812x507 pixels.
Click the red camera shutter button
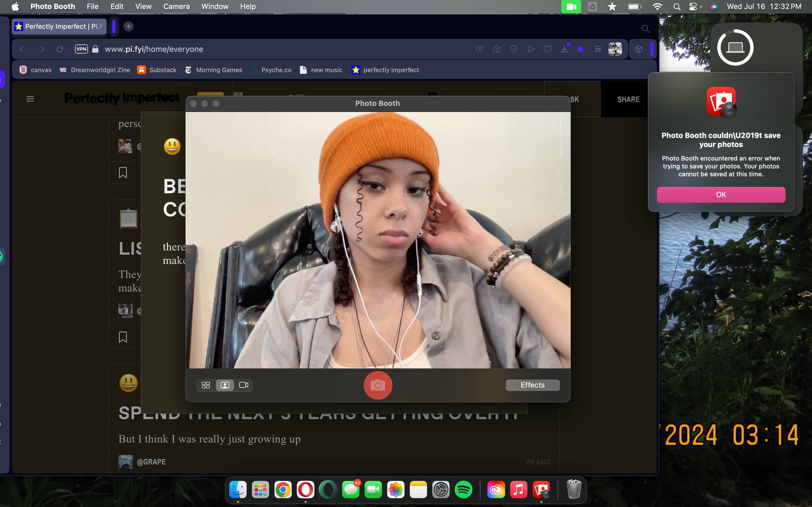[378, 385]
